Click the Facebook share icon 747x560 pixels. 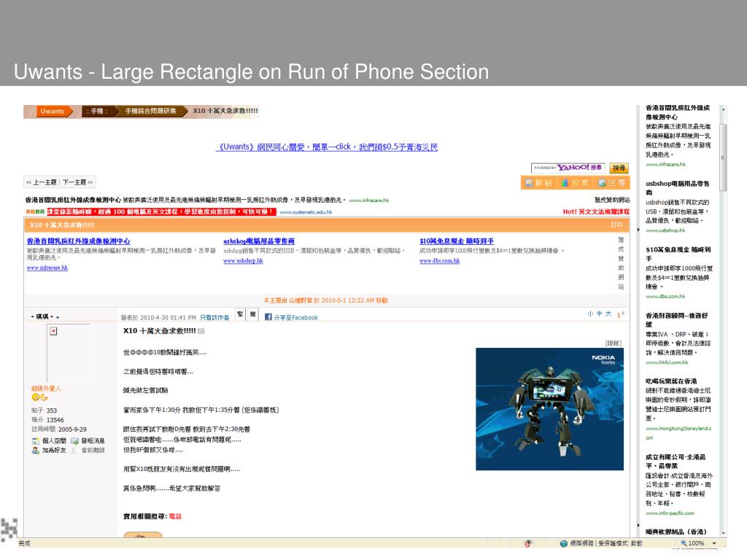tap(268, 317)
